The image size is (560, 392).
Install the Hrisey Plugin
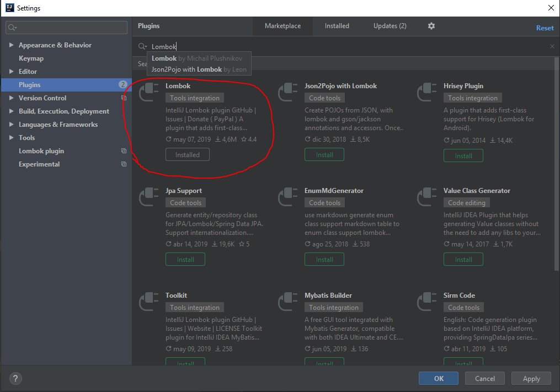click(x=463, y=155)
